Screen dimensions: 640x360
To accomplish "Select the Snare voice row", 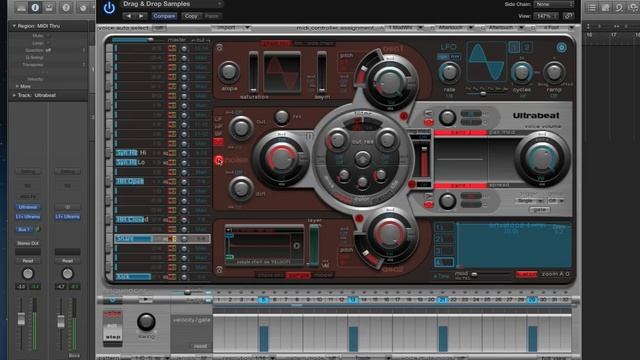I will click(x=162, y=239).
